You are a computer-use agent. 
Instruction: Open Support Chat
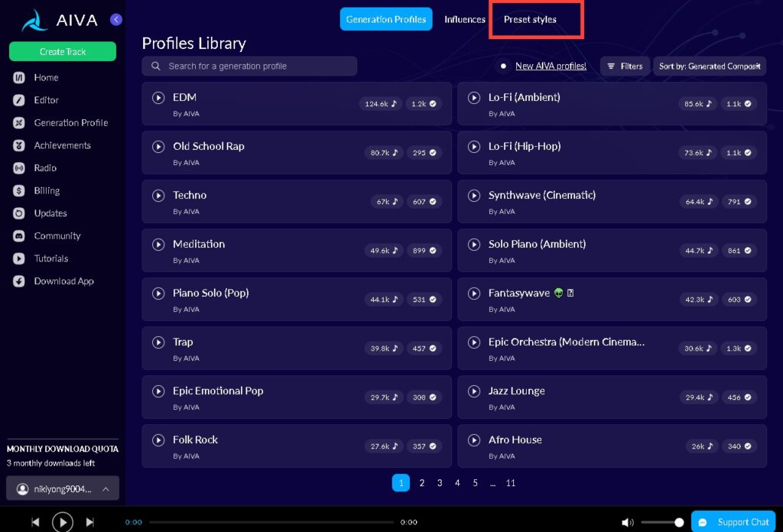point(733,522)
